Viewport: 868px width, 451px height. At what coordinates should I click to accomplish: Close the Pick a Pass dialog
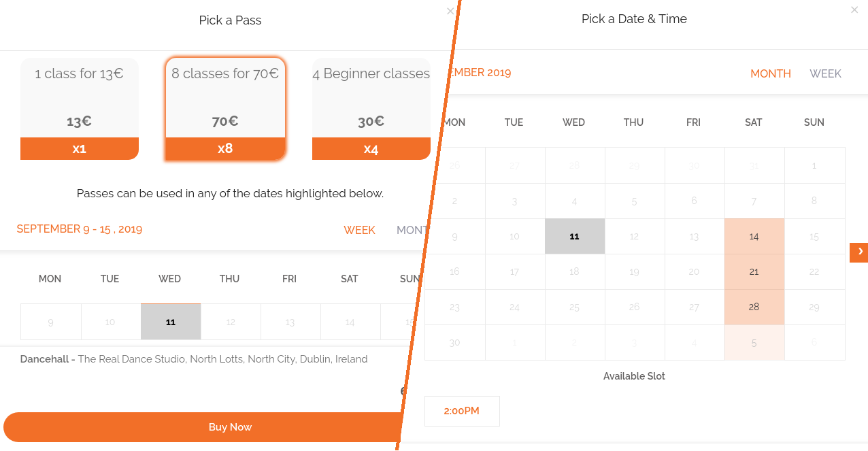click(x=450, y=12)
